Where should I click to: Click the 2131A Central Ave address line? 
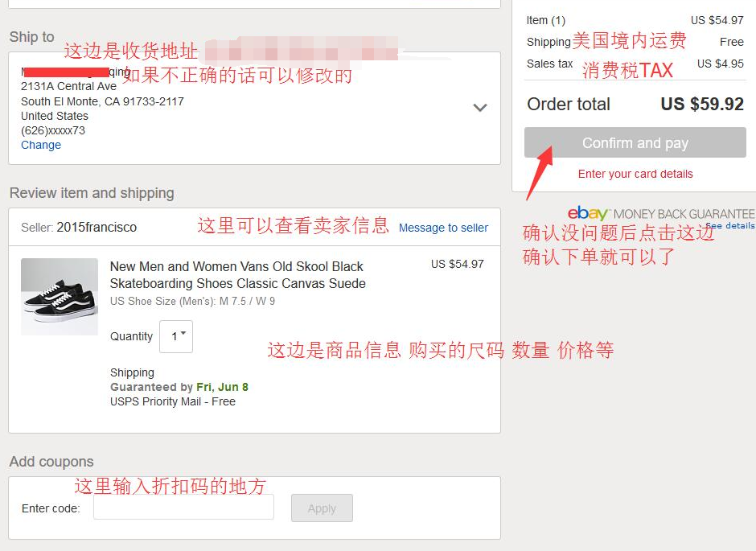point(68,86)
